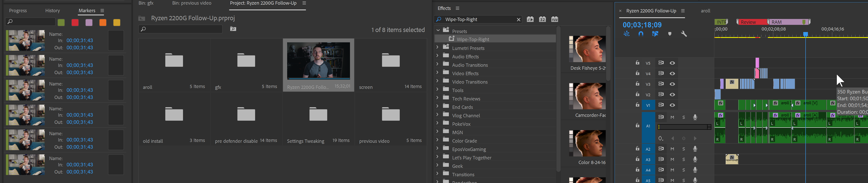Viewport: 868px width, 183px height.
Task: Open the aroll bin folder
Action: click(x=174, y=61)
